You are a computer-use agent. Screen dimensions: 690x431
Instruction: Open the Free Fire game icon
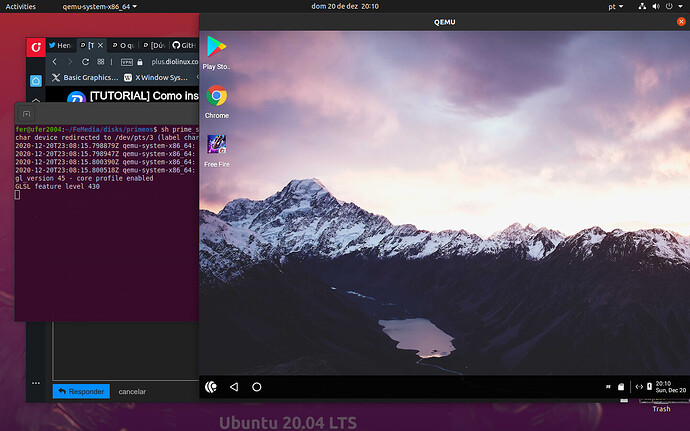pos(217,144)
